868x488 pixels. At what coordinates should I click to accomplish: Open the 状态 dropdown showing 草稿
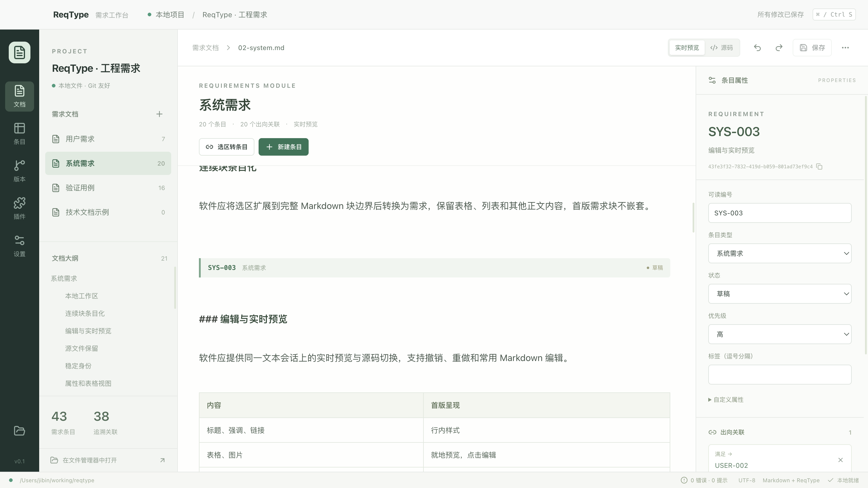tap(780, 294)
